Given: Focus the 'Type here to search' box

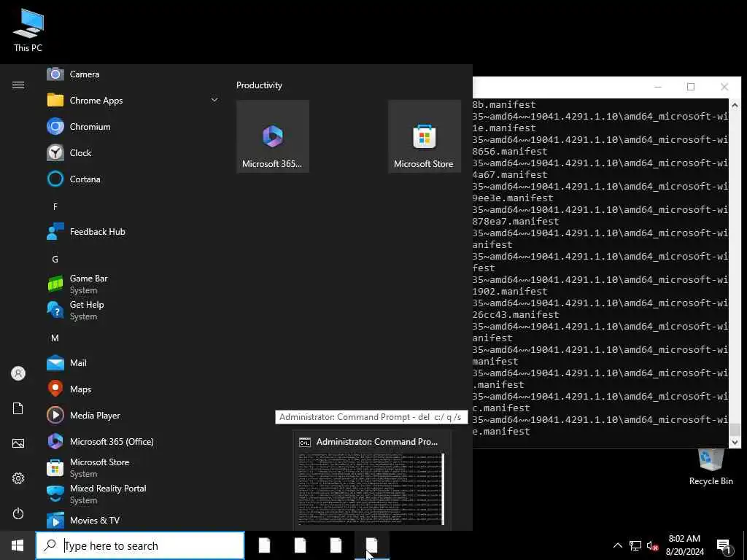Looking at the screenshot, I should (x=140, y=545).
